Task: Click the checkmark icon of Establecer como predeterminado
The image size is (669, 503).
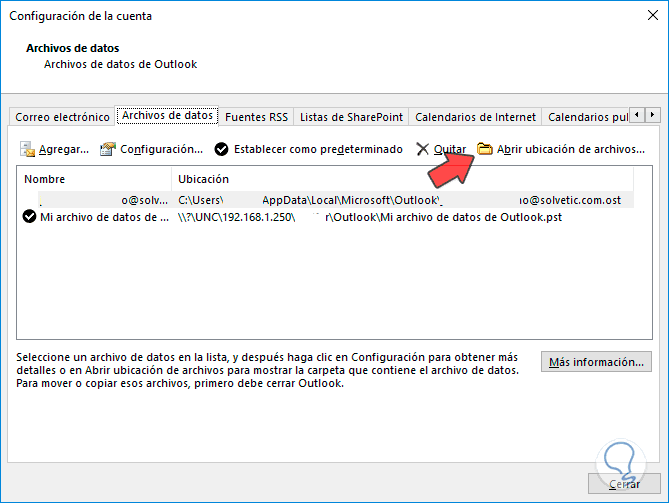Action: click(x=221, y=149)
